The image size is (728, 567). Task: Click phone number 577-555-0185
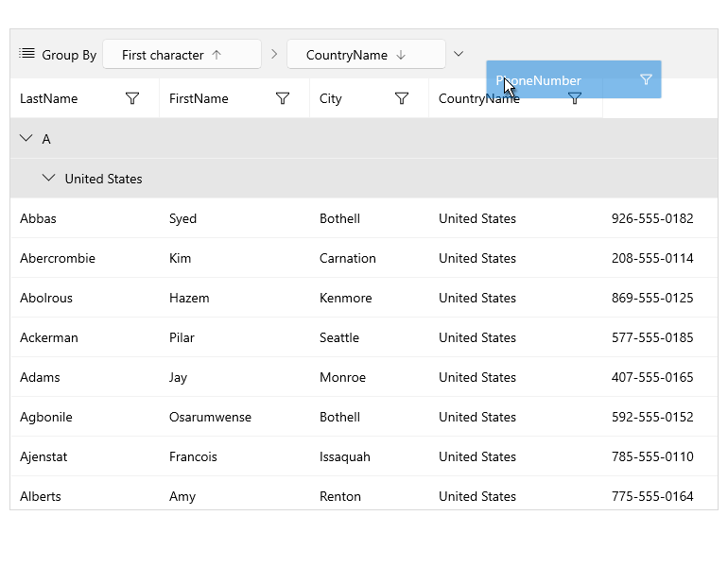tap(652, 337)
